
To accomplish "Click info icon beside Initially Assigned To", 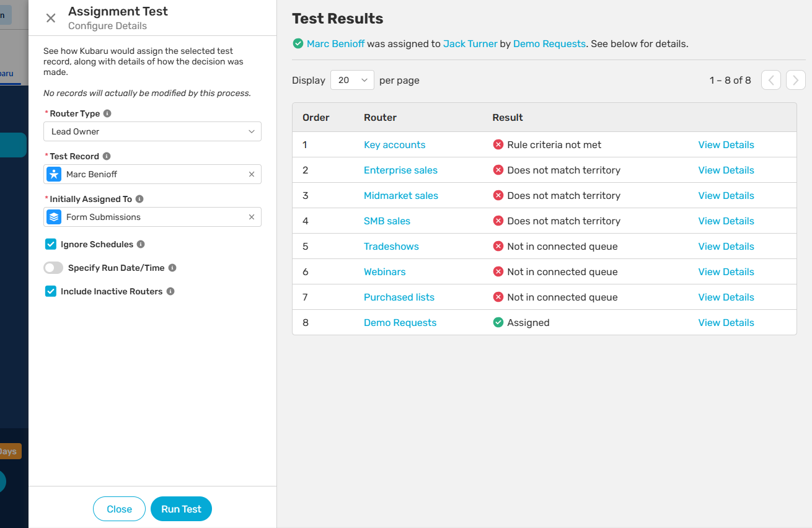I will tap(139, 200).
